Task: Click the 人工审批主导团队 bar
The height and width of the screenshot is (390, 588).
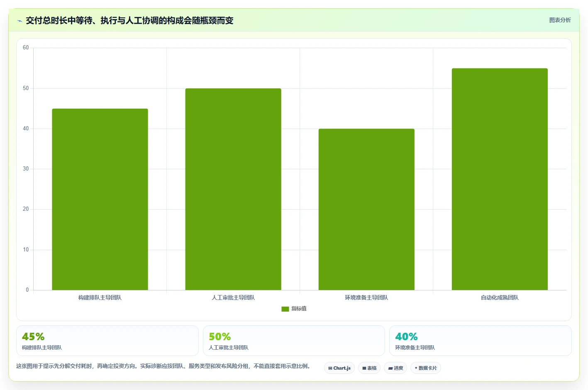Action: click(233, 189)
